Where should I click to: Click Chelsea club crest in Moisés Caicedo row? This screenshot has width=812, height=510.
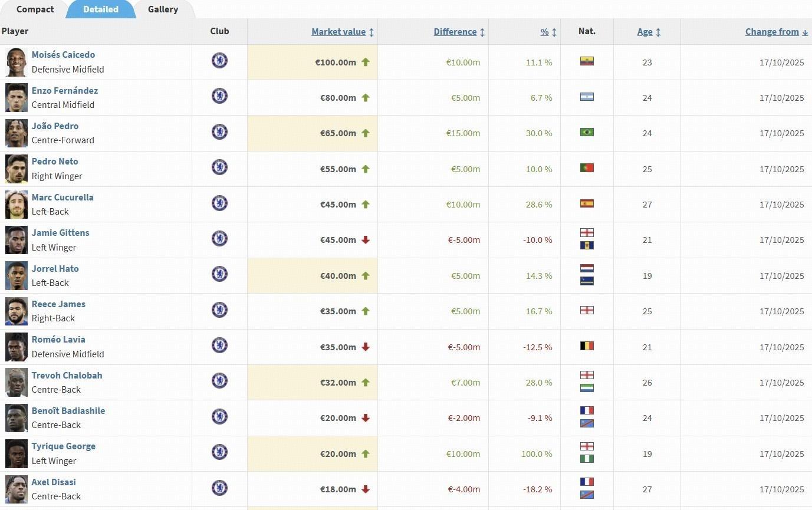click(x=219, y=61)
